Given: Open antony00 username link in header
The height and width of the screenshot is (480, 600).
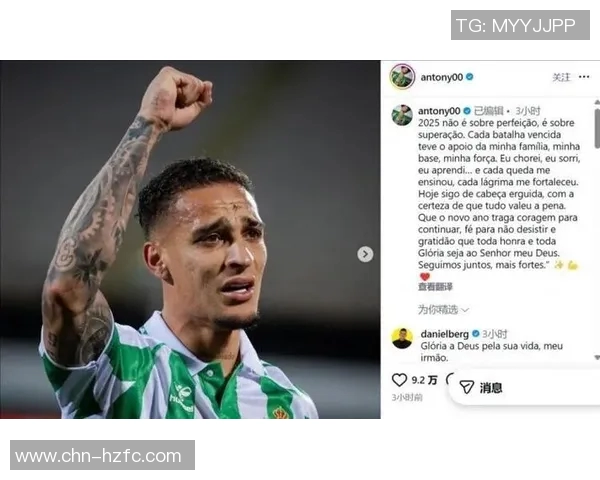Looking at the screenshot, I should coord(442,77).
